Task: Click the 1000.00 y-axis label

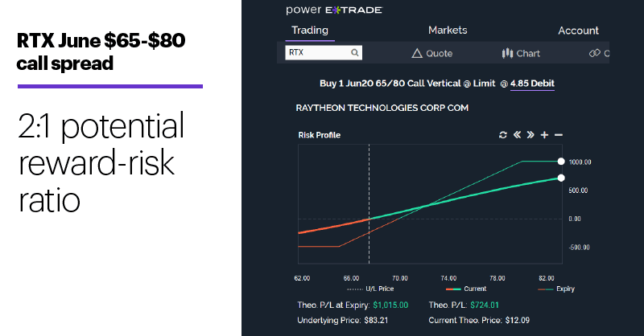Action: [580, 162]
